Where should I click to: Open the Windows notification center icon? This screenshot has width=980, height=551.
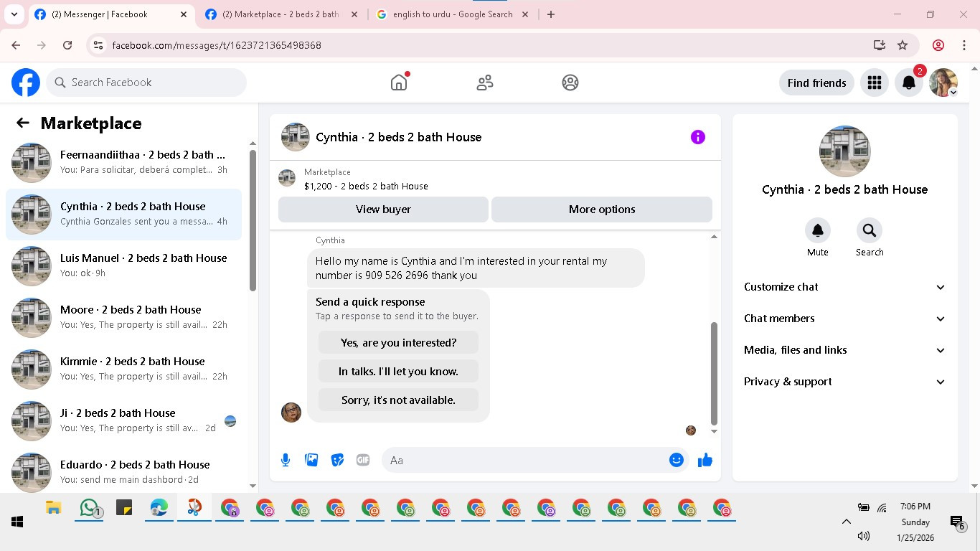click(957, 522)
